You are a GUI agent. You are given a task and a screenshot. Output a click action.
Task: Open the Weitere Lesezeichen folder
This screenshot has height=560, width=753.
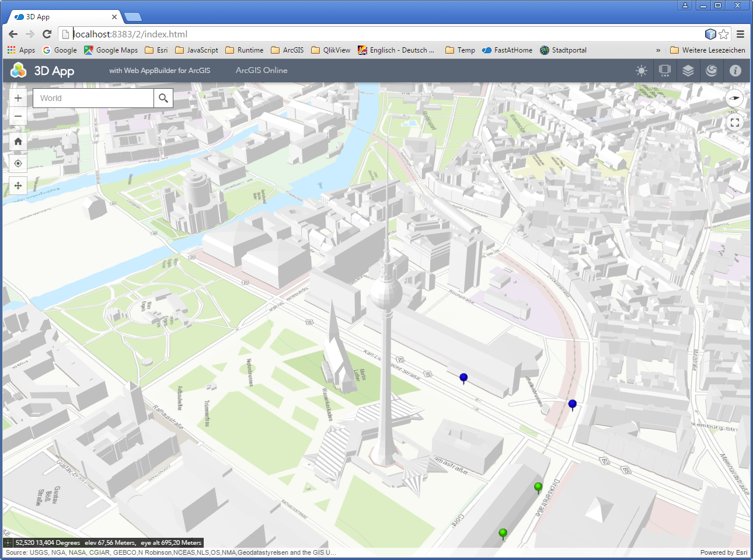click(708, 50)
